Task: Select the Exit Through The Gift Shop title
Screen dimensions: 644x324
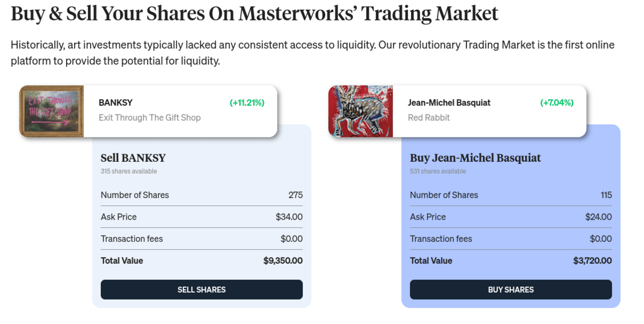Action: (x=150, y=118)
